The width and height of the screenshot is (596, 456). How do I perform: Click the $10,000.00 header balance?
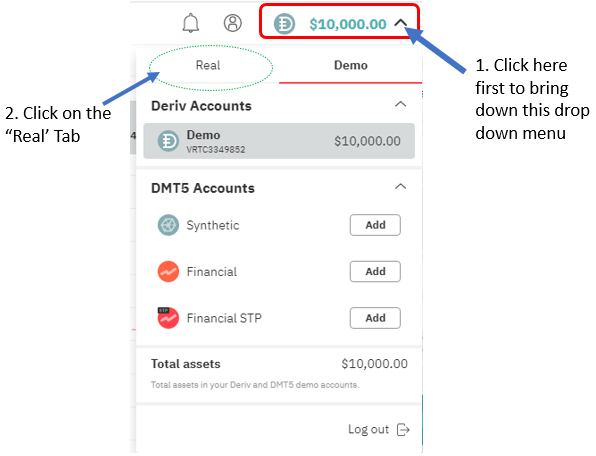coord(348,24)
